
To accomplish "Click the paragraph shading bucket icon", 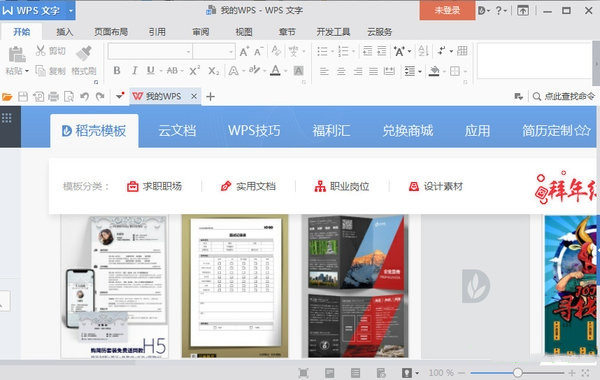I will (x=434, y=71).
